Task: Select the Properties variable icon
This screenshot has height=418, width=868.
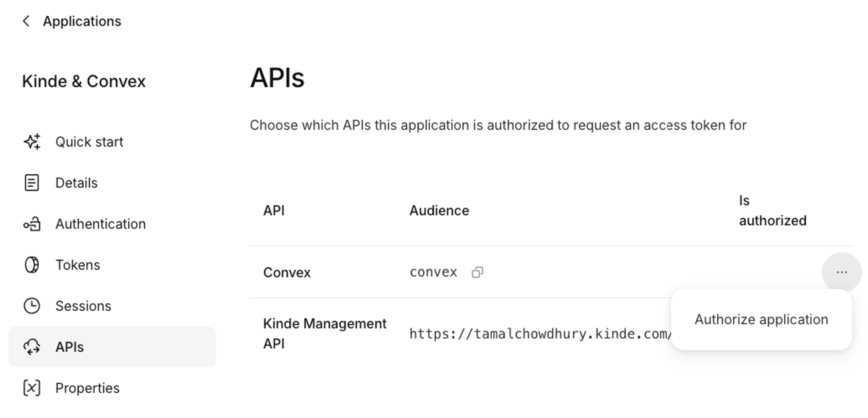Action: pos(32,388)
